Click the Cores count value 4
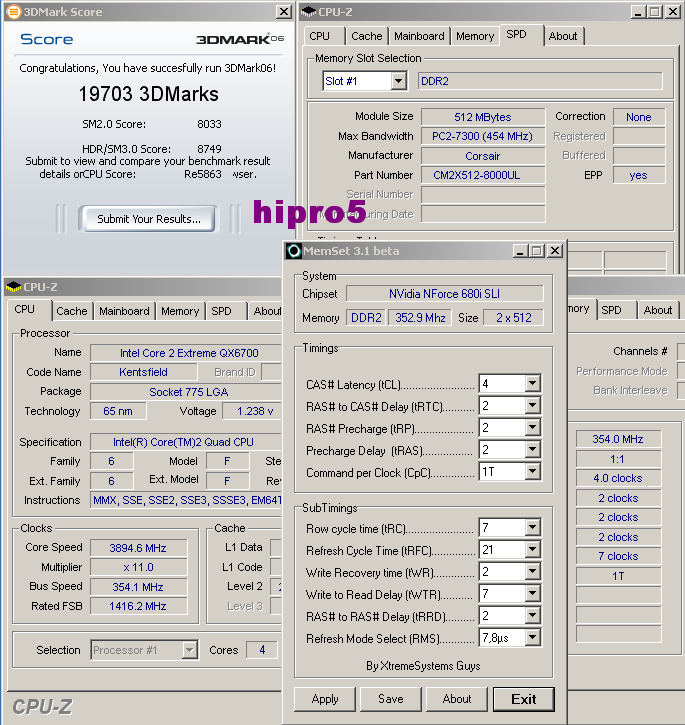685x725 pixels. [262, 650]
